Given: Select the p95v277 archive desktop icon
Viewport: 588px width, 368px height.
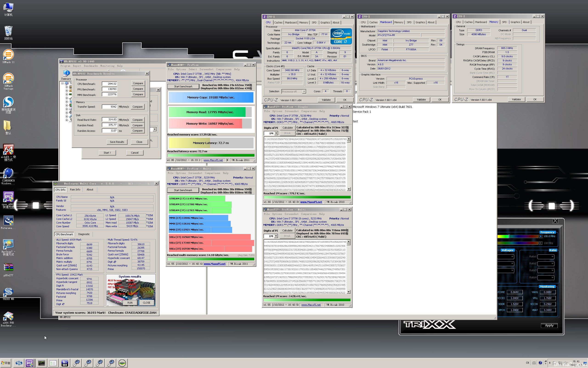Looking at the screenshot, I should coord(8,270).
